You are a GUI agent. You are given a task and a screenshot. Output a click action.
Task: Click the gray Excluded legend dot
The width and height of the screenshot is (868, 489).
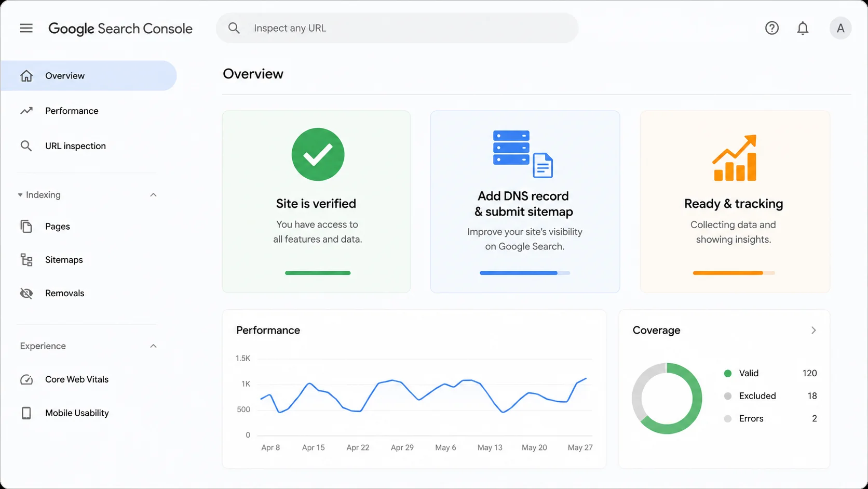click(x=728, y=396)
